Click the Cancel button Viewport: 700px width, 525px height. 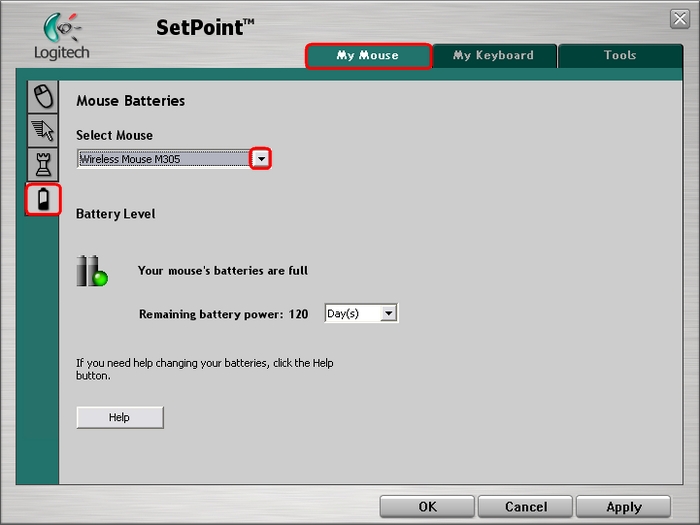point(525,507)
